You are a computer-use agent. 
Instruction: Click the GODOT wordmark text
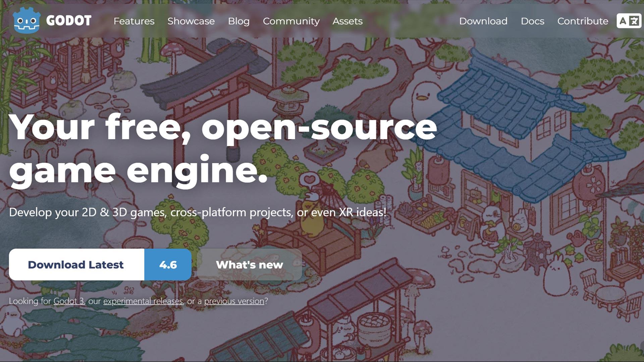(x=69, y=21)
